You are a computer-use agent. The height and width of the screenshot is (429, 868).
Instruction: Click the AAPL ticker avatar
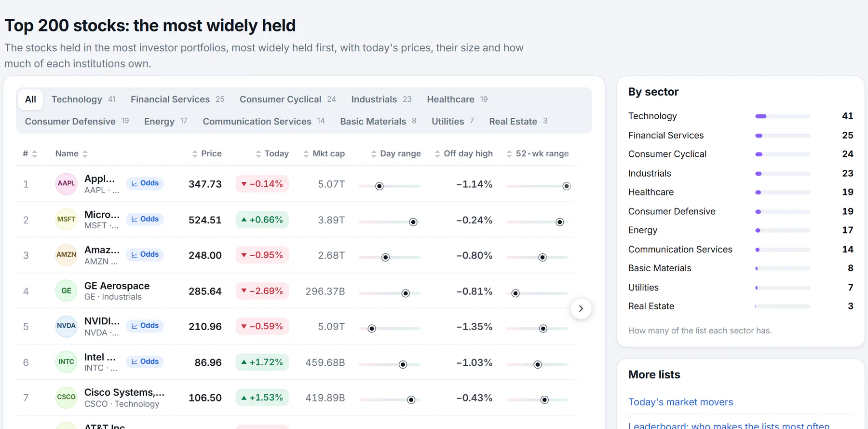[66, 184]
